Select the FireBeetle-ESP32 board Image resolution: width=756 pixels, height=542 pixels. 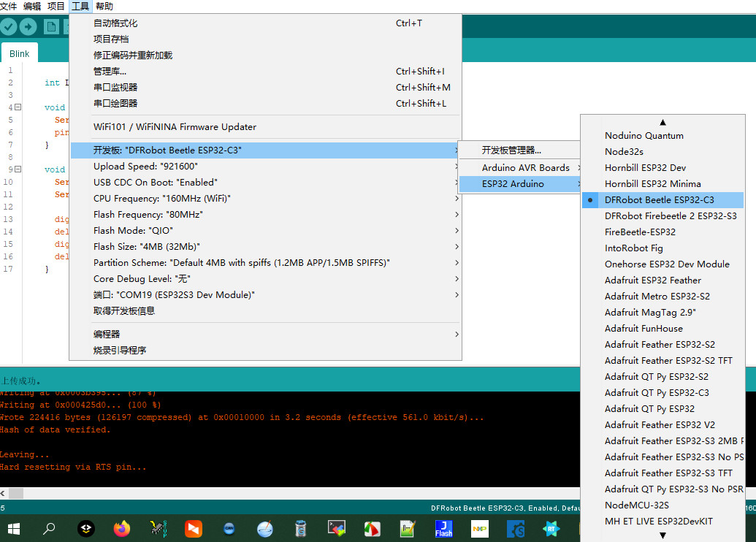coord(663,232)
